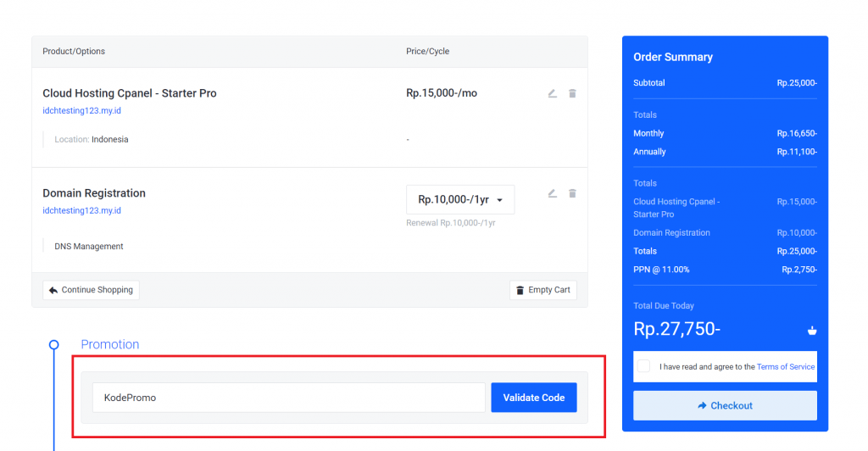Click the Promotion step circle marker
Image resolution: width=868 pixels, height=451 pixels.
click(54, 344)
